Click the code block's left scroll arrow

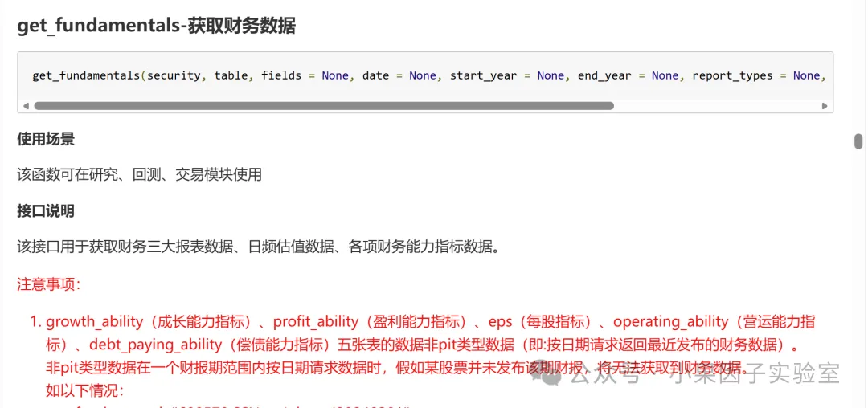(x=26, y=105)
